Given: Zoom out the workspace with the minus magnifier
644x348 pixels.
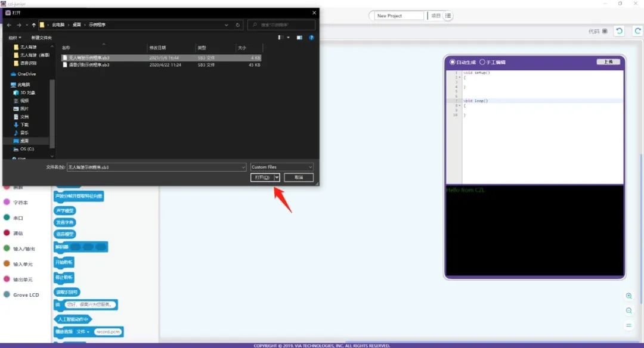Looking at the screenshot, I should click(x=628, y=310).
